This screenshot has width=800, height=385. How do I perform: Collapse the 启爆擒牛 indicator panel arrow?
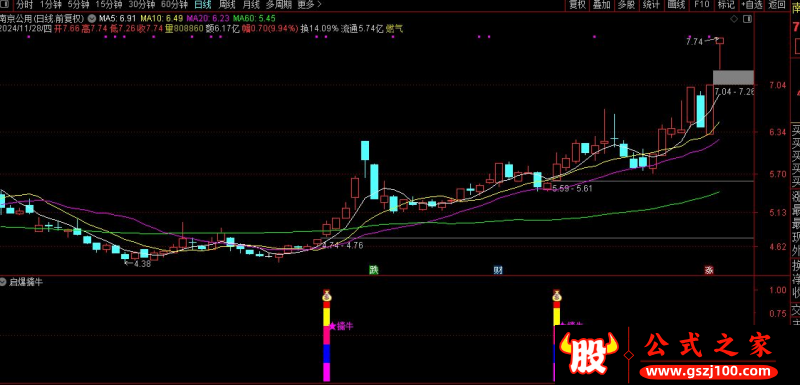(4, 282)
